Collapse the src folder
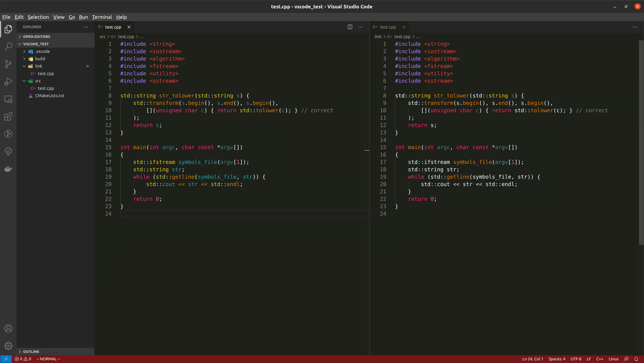Image resolution: width=644 pixels, height=363 pixels. (x=55, y=81)
